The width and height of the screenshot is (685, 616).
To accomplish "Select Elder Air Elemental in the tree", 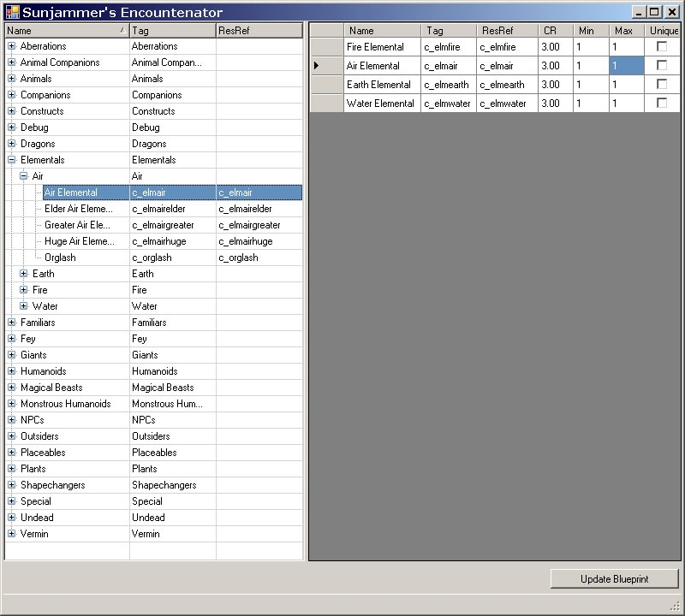I will tap(78, 209).
